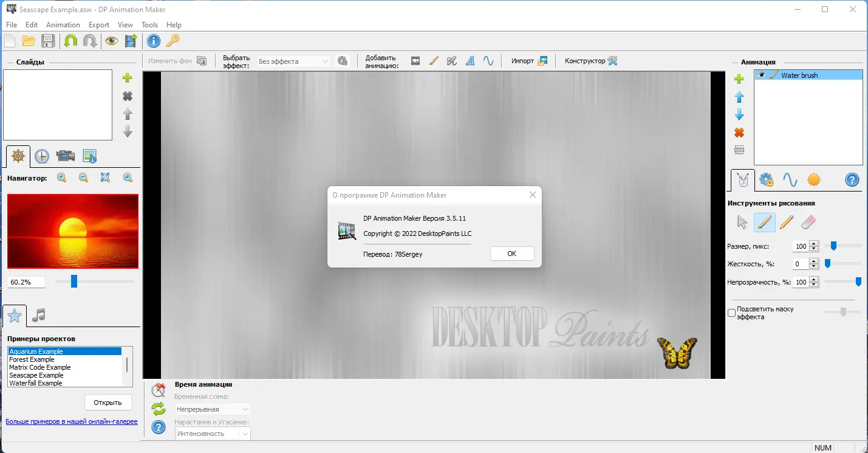Open the Export menu
The height and width of the screenshot is (453, 868).
[99, 25]
